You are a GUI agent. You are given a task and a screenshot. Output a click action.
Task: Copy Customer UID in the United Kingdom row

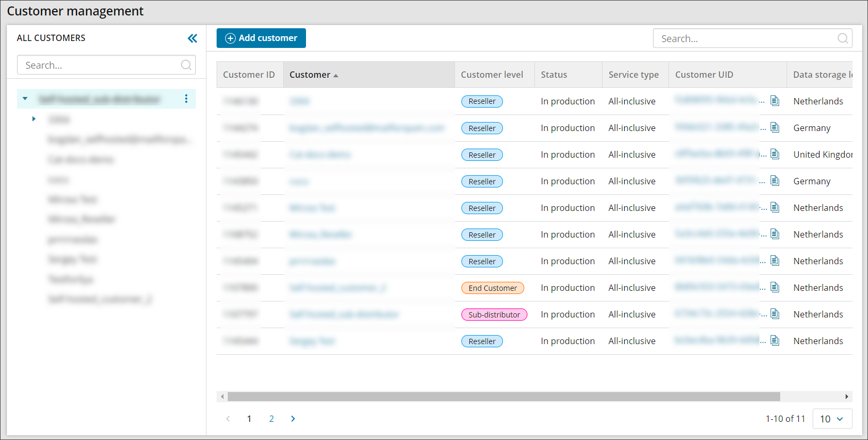point(775,154)
